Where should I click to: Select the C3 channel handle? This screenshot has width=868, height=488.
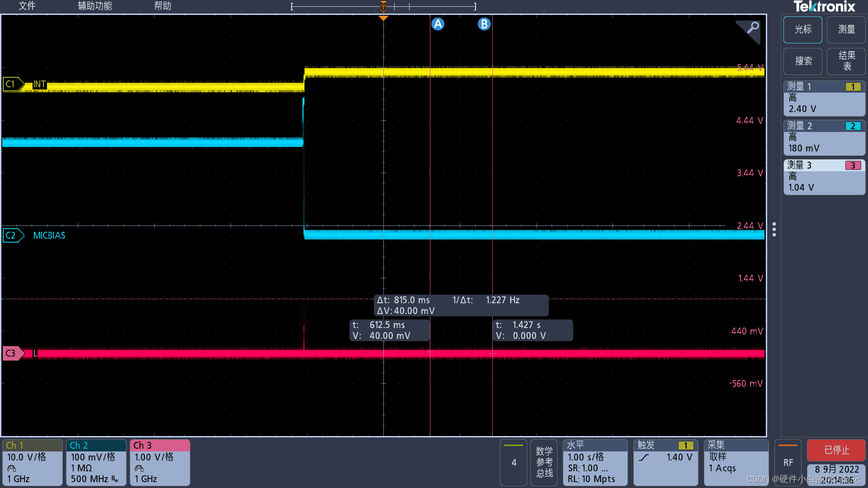[x=13, y=353]
